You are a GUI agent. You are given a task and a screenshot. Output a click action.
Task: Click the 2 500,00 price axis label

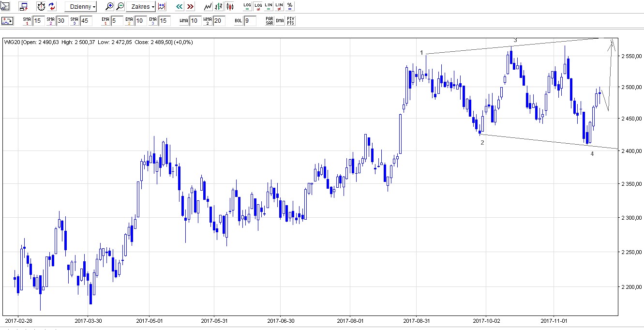tap(631, 88)
